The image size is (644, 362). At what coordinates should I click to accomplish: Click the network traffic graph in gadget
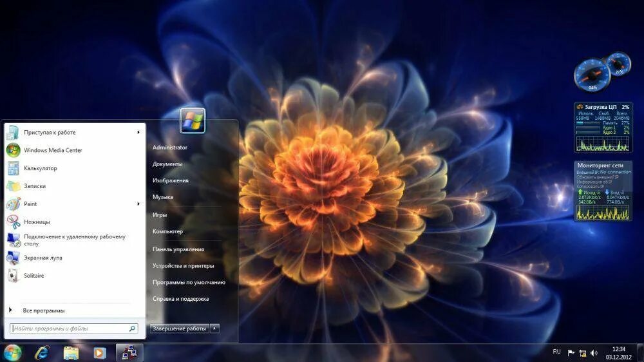[x=603, y=212]
